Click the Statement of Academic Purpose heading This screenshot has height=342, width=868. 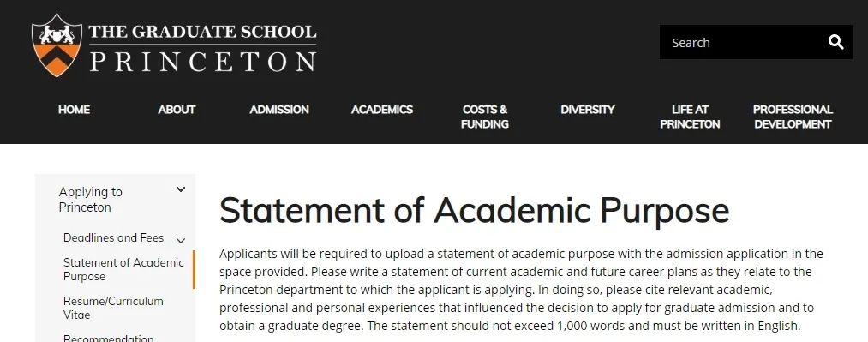point(475,210)
